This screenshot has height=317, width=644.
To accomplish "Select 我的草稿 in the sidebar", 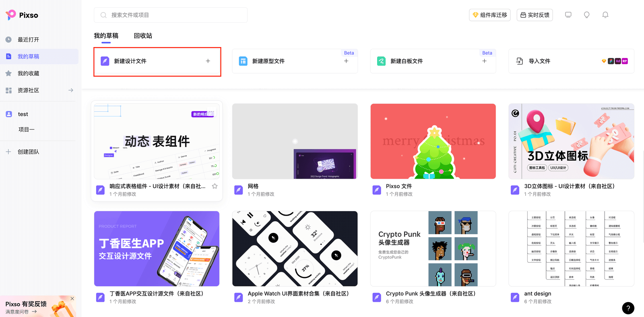I will coord(39,56).
